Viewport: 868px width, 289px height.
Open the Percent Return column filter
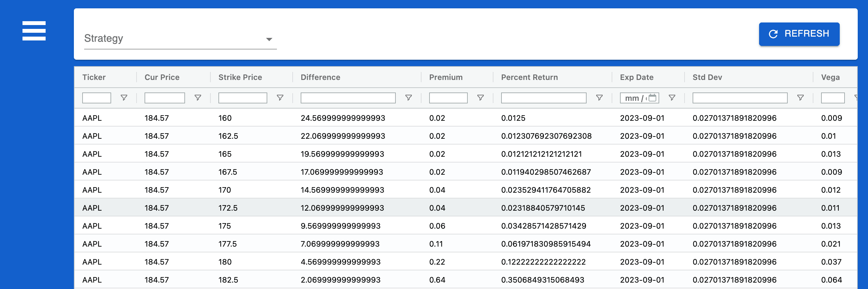[599, 98]
